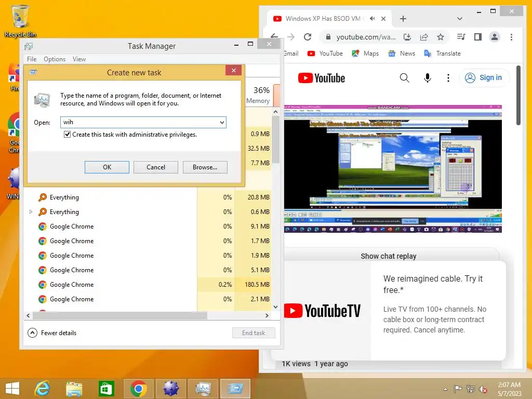
Task: Click Task Manager scroll left arrow
Action: coord(28,315)
